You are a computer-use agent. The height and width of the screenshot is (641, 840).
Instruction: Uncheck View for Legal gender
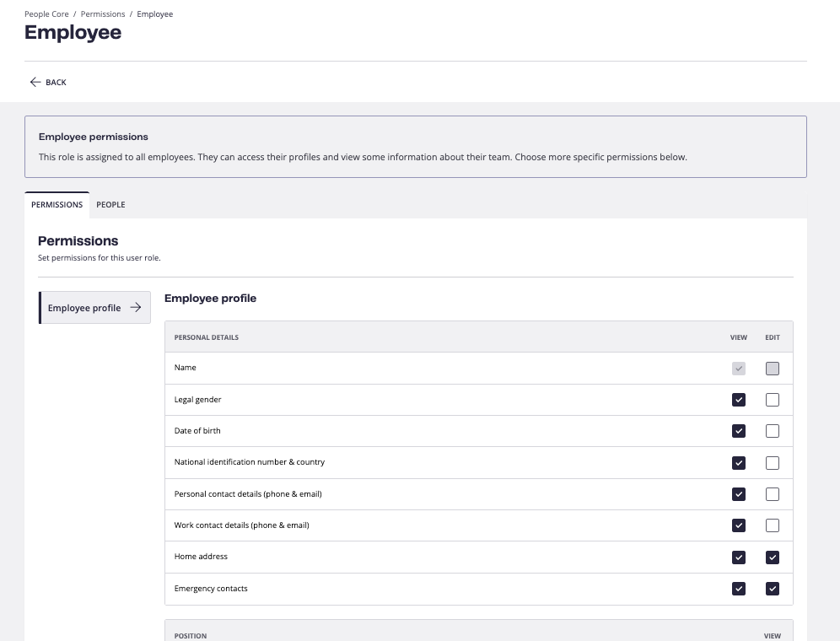tap(739, 400)
